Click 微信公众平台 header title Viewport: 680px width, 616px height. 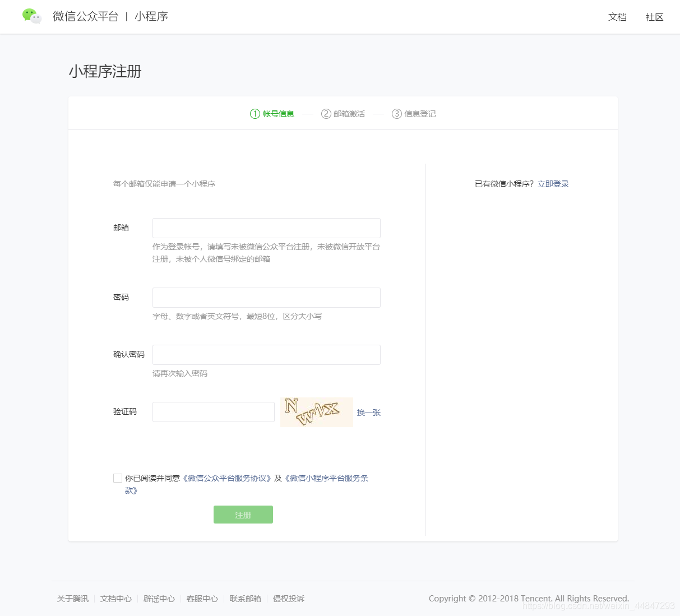coord(86,16)
